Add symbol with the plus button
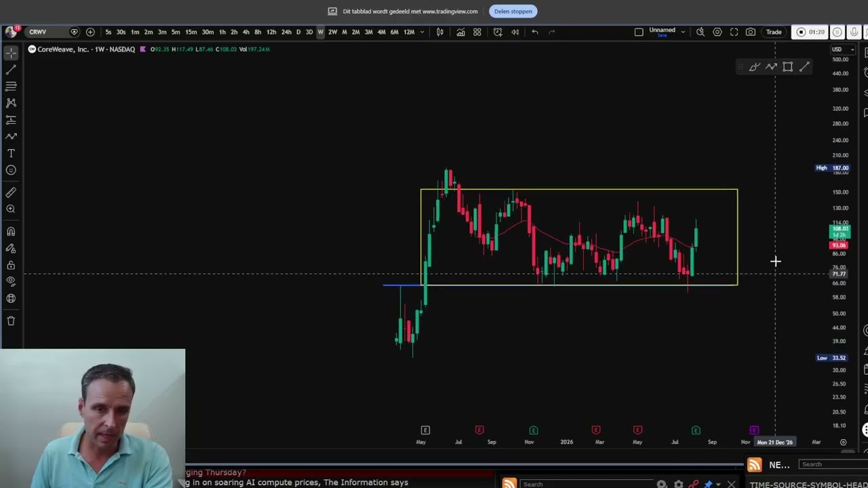 (90, 32)
